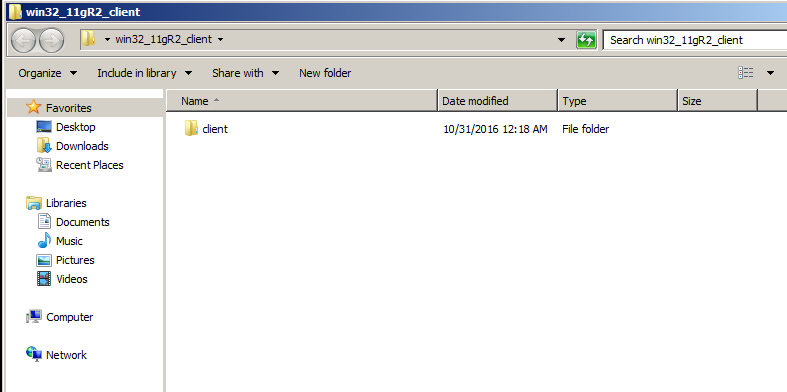Select Videos under Libraries
The height and width of the screenshot is (392, 787).
point(72,279)
